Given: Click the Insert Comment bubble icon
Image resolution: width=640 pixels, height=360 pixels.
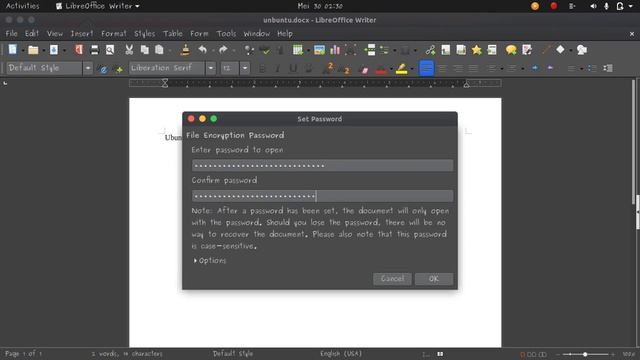Looking at the screenshot, I should (511, 50).
